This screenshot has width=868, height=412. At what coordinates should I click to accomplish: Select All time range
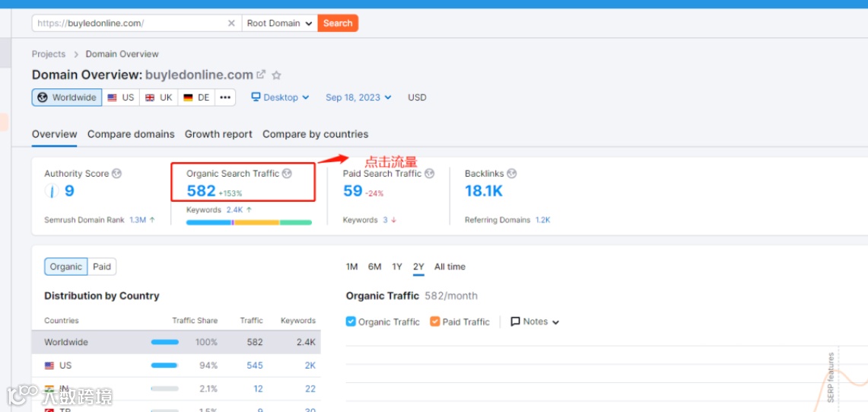point(450,267)
